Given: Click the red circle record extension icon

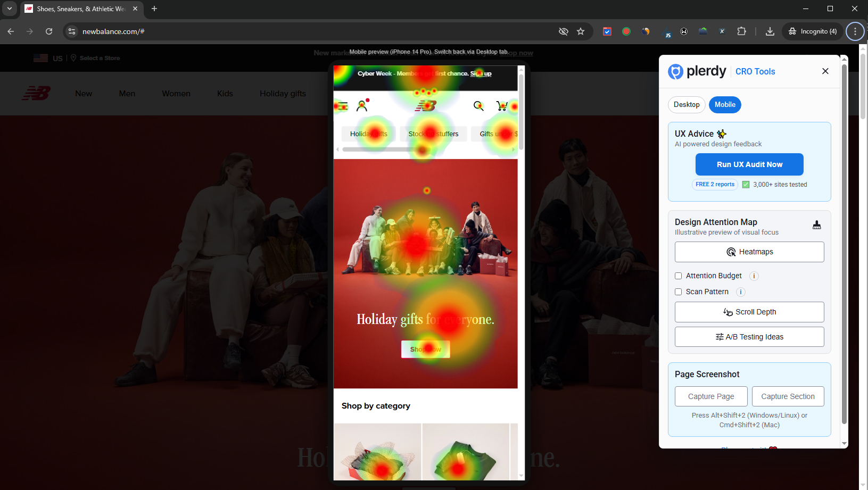Looking at the screenshot, I should (x=626, y=31).
